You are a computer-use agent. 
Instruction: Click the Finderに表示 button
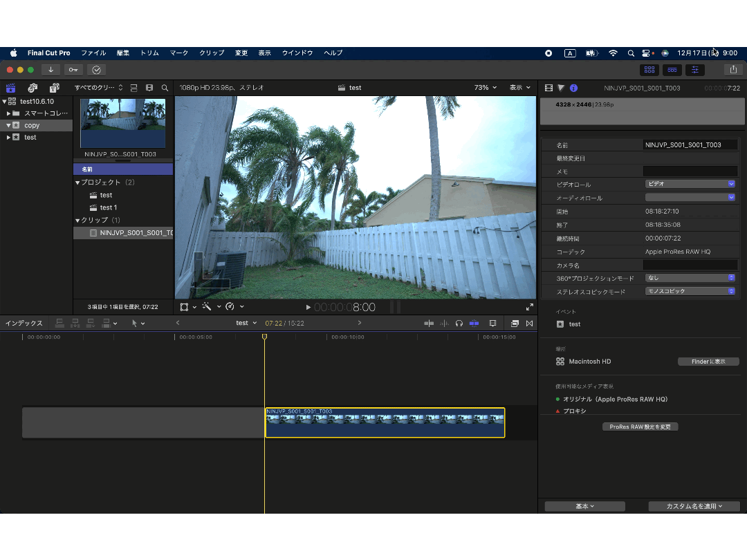tap(708, 362)
